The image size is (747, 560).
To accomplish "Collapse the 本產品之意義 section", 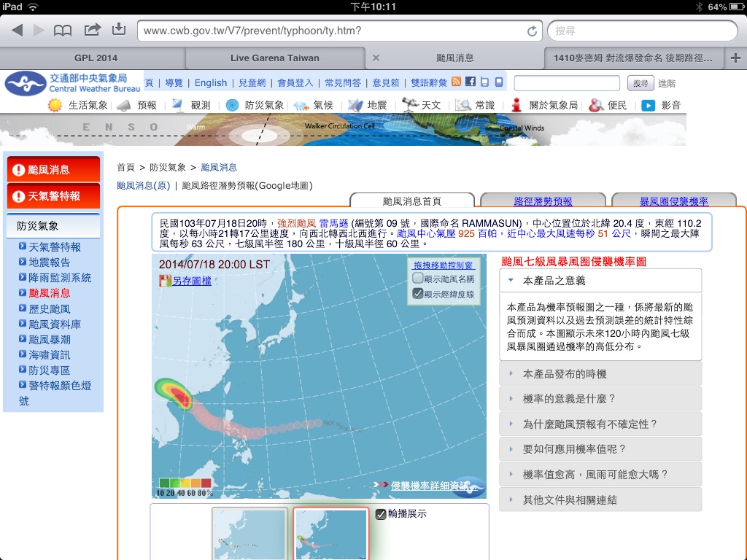I will (511, 280).
